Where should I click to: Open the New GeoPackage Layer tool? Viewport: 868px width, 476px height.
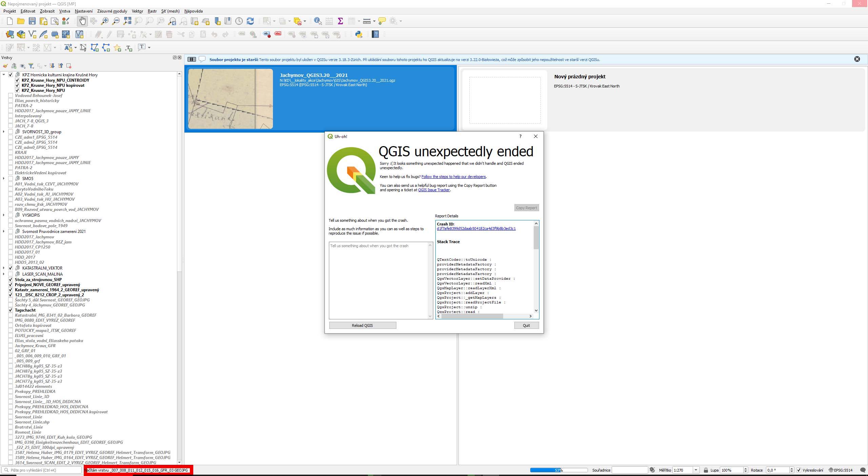tap(21, 34)
